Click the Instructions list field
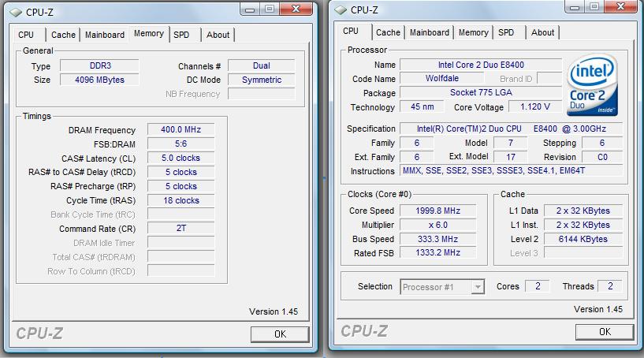This screenshot has width=644, height=358. 512,170
